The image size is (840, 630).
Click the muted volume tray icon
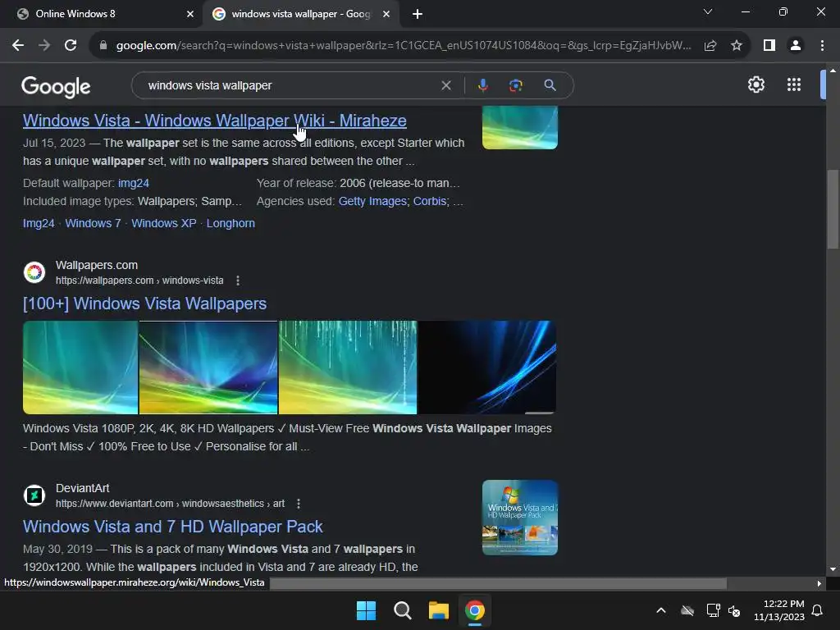(x=734, y=610)
